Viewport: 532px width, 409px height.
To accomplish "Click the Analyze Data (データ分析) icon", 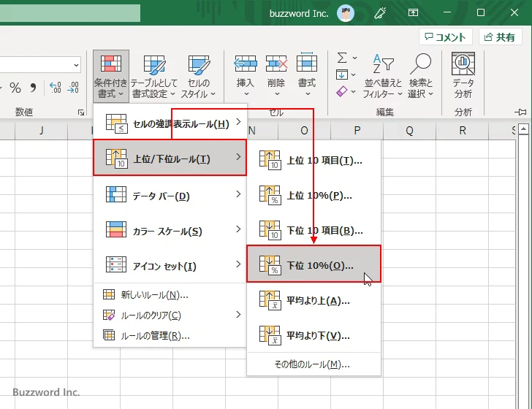I will coord(463,64).
